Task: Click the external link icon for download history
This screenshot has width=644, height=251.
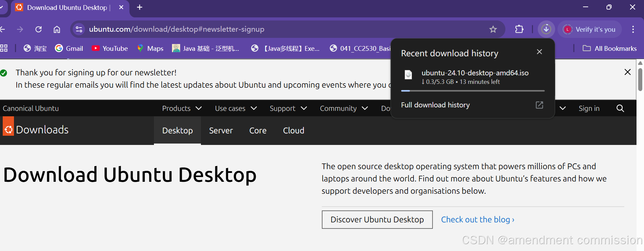Action: (539, 105)
